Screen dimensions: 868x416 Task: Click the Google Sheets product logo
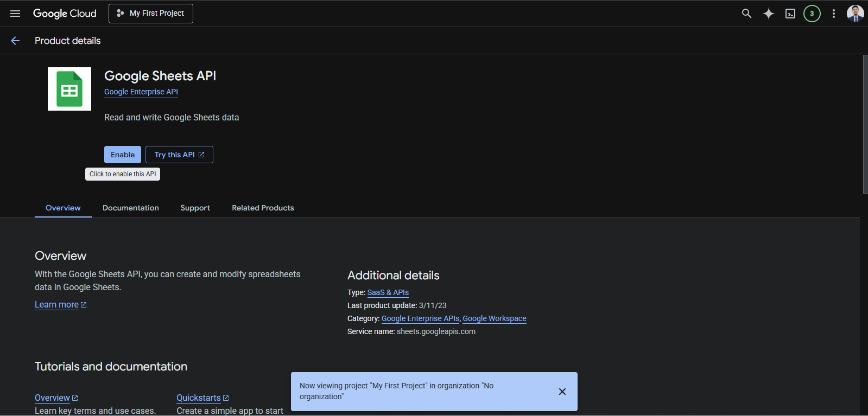coord(69,89)
